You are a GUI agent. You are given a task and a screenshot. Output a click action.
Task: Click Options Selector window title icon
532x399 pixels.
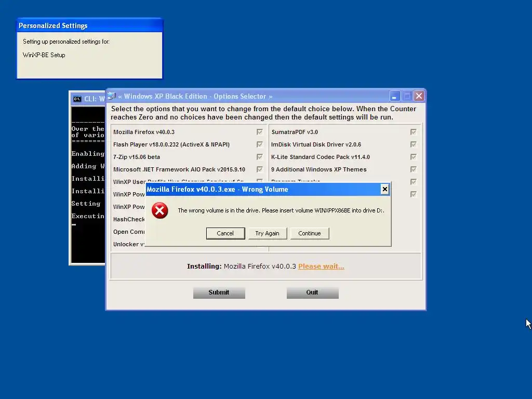coord(112,96)
